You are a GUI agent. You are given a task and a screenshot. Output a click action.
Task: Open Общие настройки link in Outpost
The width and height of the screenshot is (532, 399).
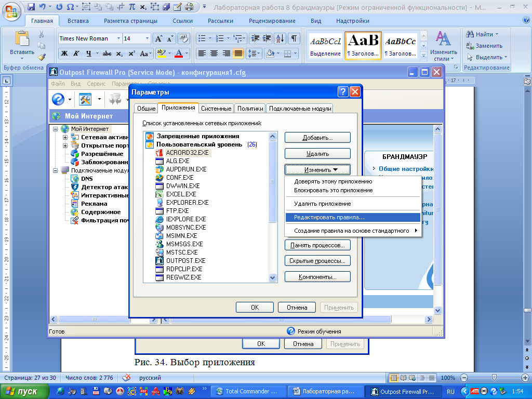point(406,169)
